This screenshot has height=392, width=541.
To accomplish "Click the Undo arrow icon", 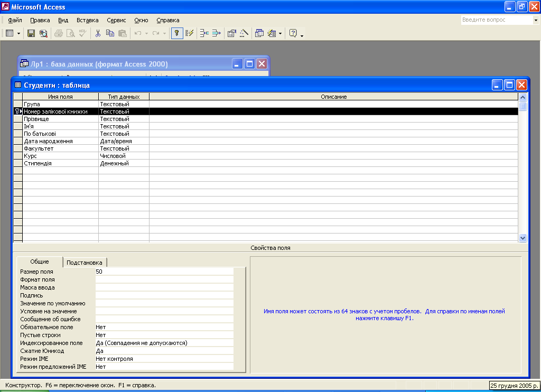I will [x=138, y=33].
